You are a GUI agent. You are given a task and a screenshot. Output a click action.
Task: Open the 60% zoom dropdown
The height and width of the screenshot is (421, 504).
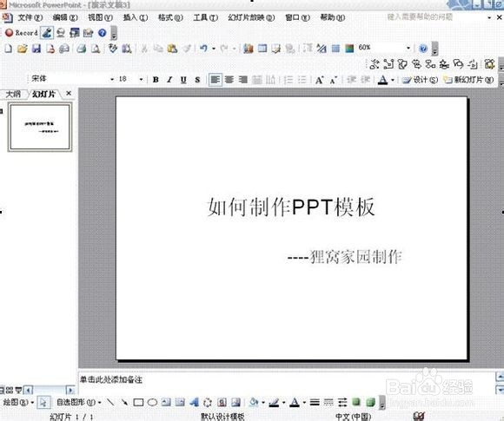(x=408, y=48)
